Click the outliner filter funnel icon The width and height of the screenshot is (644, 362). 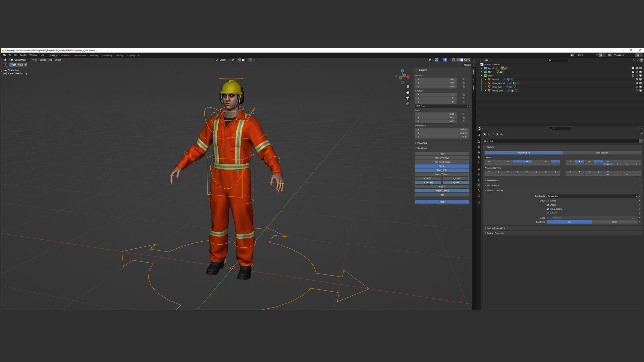(x=634, y=60)
